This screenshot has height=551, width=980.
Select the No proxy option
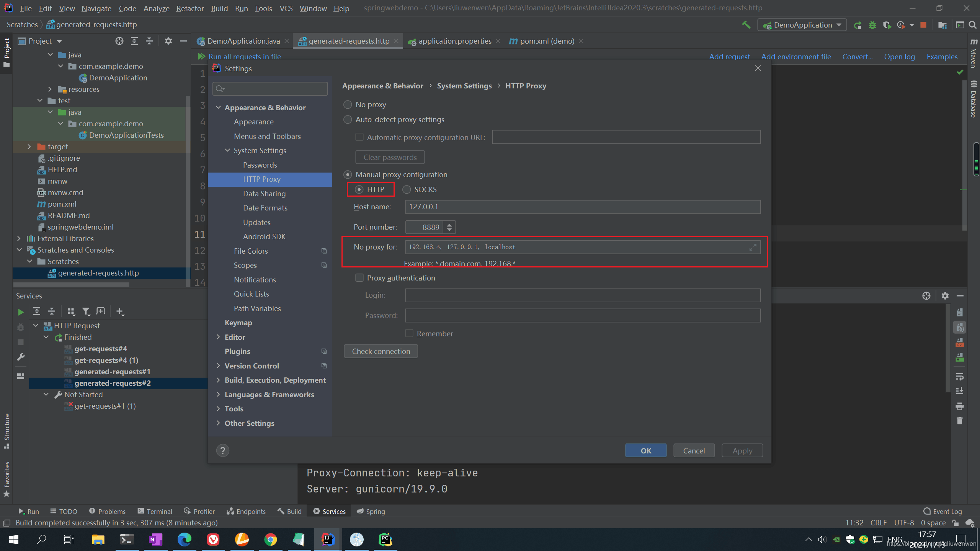pos(348,104)
